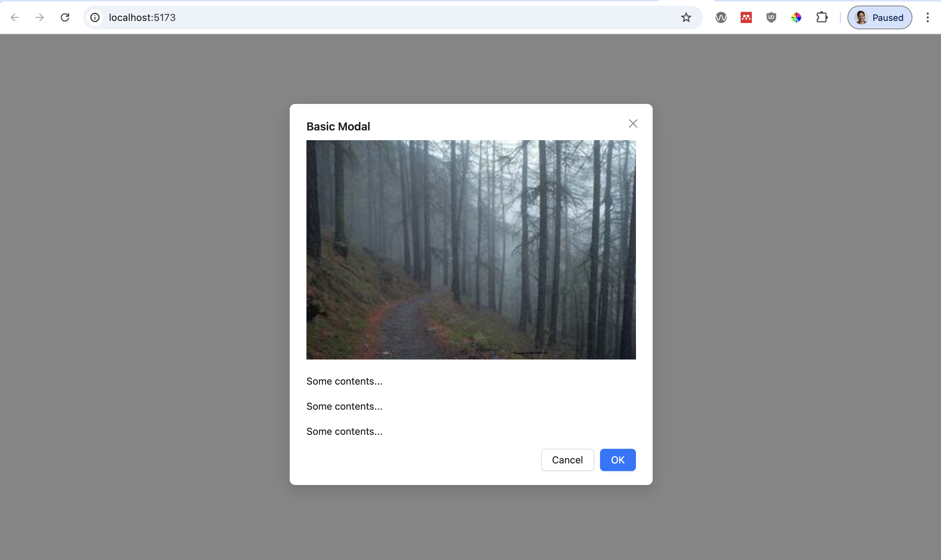
Task: Go forward to the next page
Action: [x=40, y=17]
